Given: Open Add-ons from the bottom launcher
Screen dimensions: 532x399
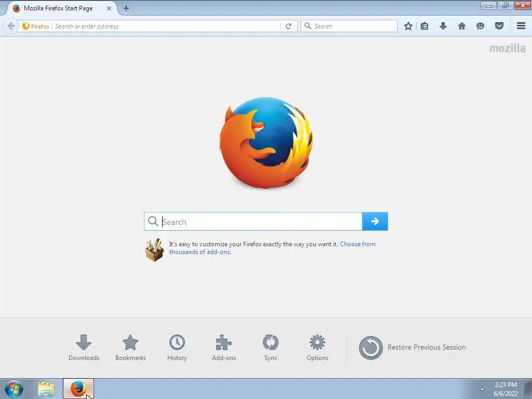Looking at the screenshot, I should (224, 348).
